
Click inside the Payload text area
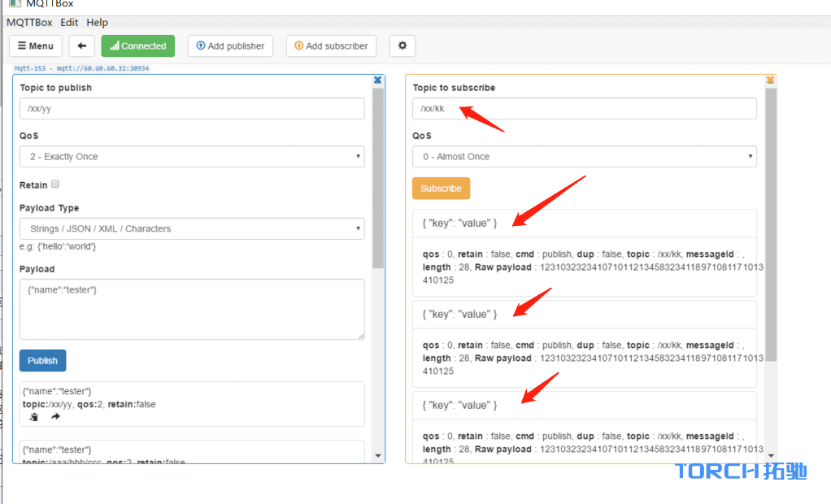click(x=192, y=309)
